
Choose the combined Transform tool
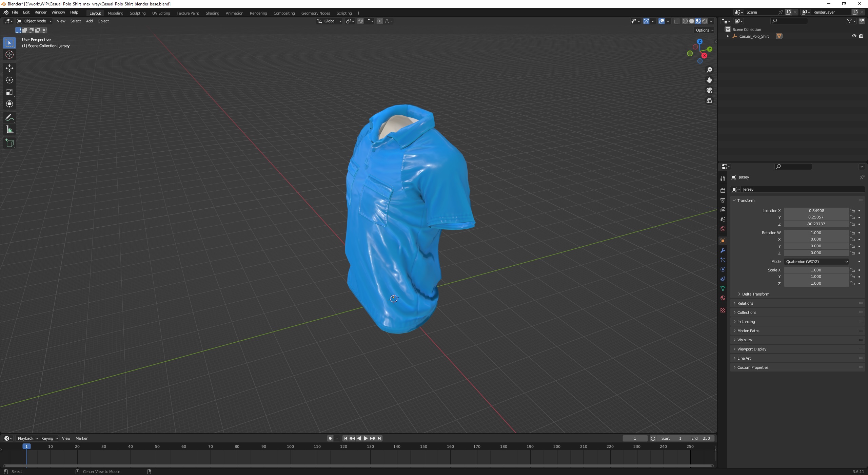9,104
